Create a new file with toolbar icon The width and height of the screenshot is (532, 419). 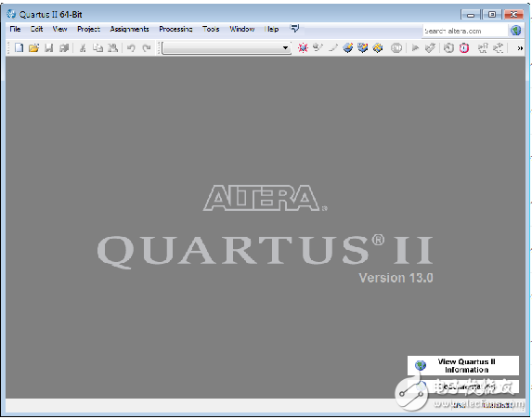(19, 48)
